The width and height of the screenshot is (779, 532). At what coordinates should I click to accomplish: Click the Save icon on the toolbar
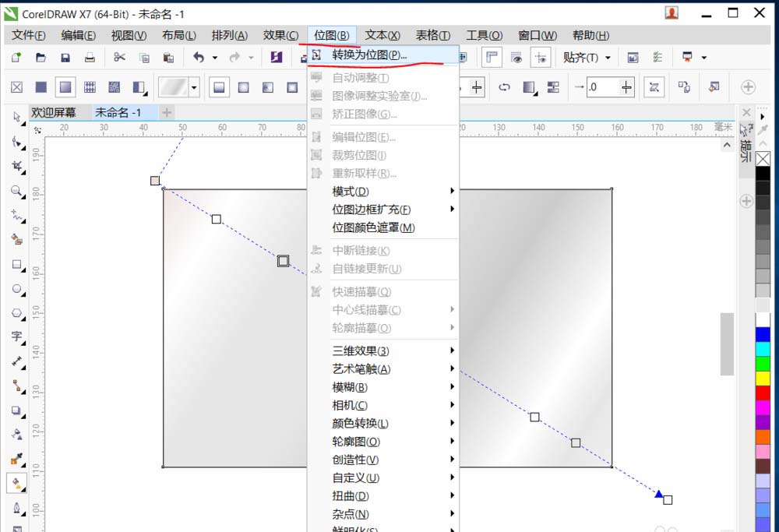65,57
